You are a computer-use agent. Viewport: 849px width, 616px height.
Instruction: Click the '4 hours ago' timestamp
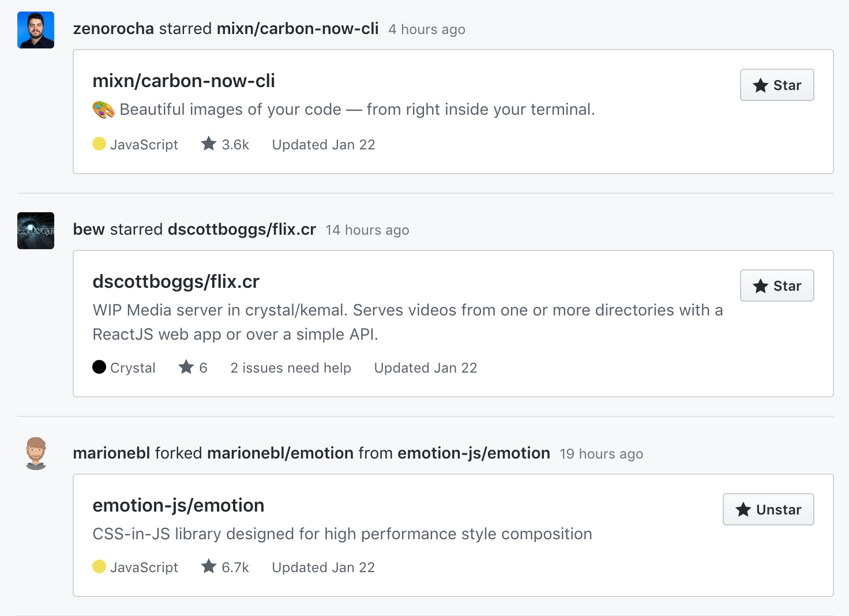pyautogui.click(x=427, y=29)
